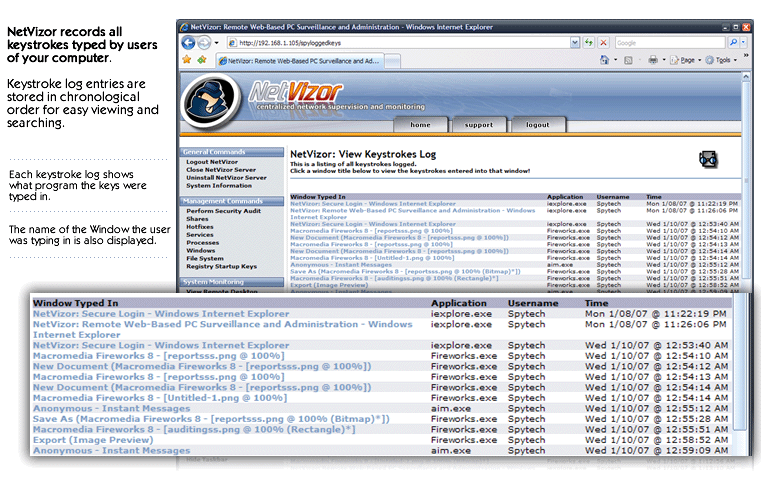
Task: Click the browser Back arrow button
Action: click(188, 43)
